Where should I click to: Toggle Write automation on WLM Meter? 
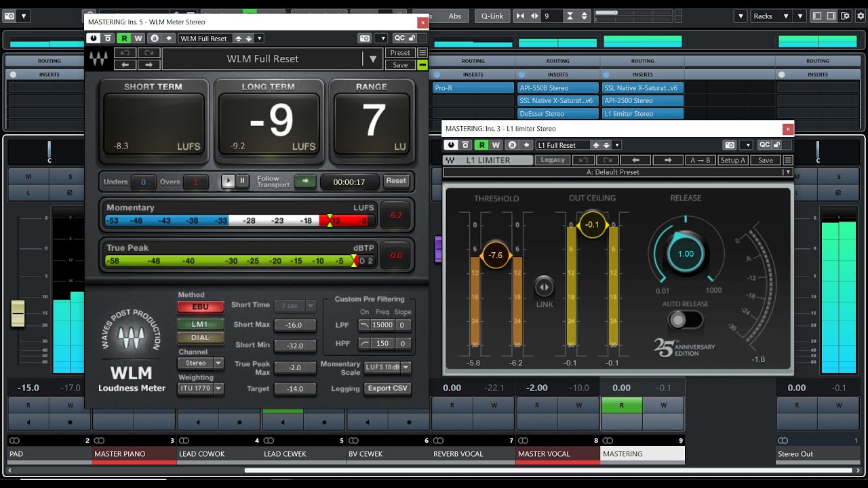click(x=138, y=39)
